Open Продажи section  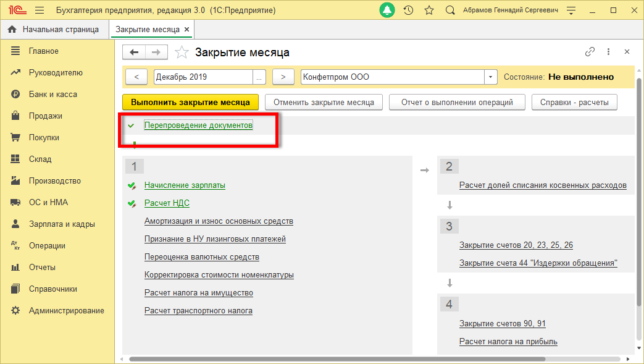click(x=45, y=116)
